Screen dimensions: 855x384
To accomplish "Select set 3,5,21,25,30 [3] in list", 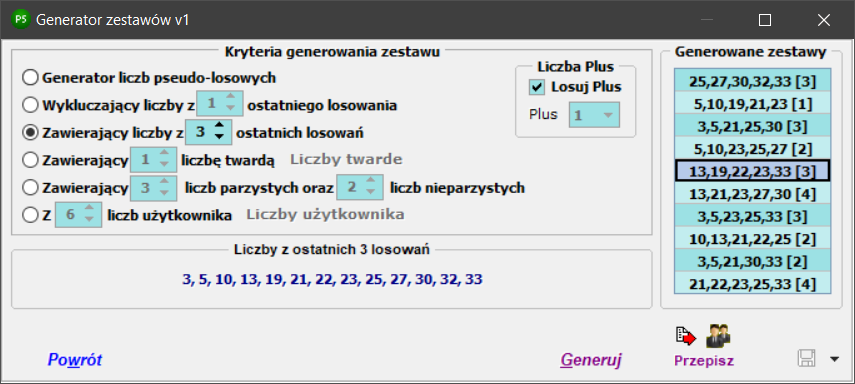I will pyautogui.click(x=752, y=126).
